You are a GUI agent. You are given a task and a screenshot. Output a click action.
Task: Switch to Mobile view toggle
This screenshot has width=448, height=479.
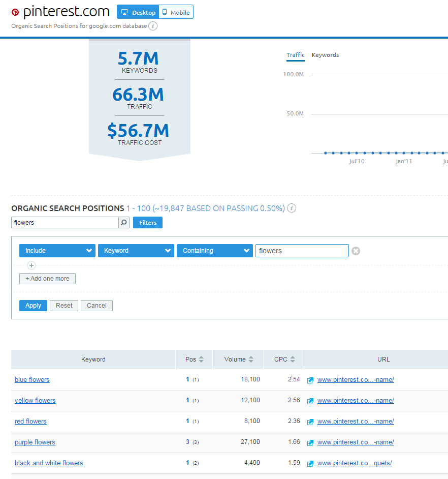tap(176, 12)
